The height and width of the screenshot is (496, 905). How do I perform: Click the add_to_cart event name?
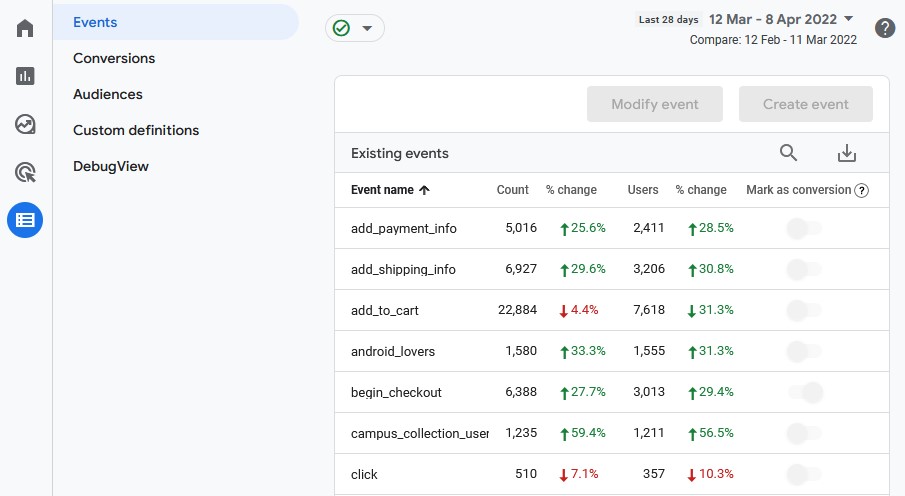click(384, 311)
